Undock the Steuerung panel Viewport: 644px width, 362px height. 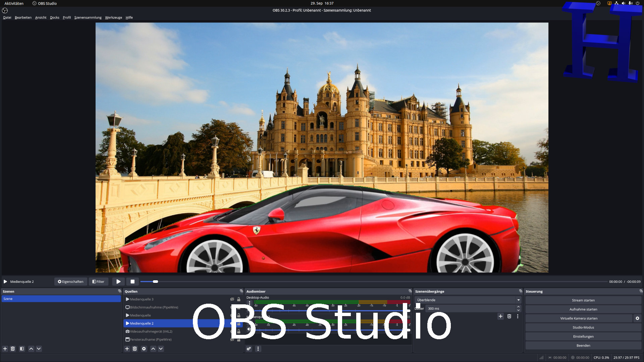(x=641, y=291)
